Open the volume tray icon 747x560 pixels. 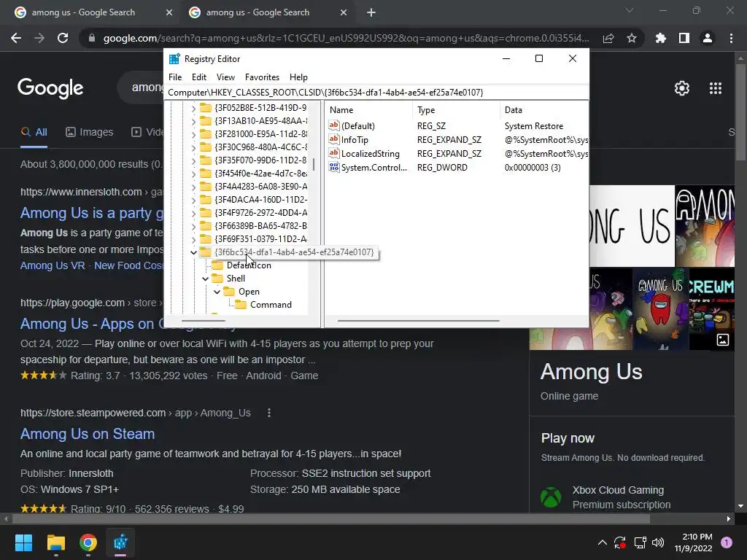[x=658, y=542]
